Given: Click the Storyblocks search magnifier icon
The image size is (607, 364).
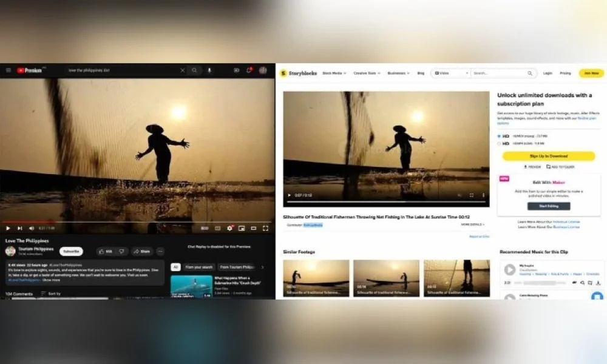Looking at the screenshot, I should point(529,73).
